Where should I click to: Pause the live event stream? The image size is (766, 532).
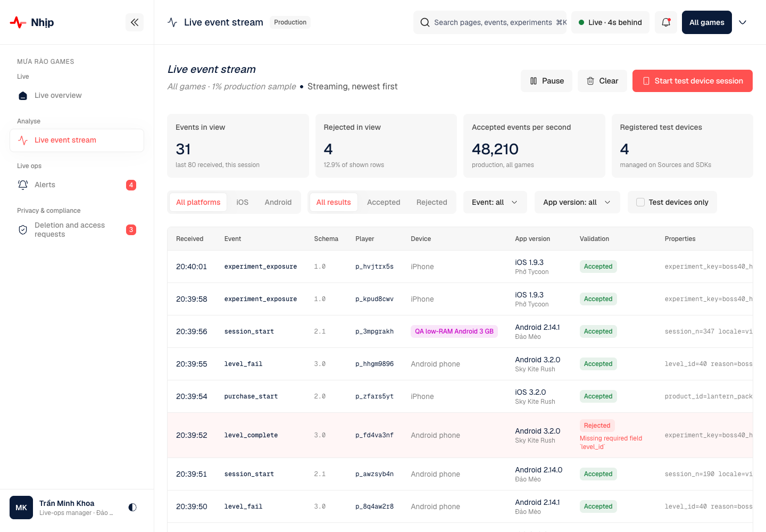(x=547, y=81)
